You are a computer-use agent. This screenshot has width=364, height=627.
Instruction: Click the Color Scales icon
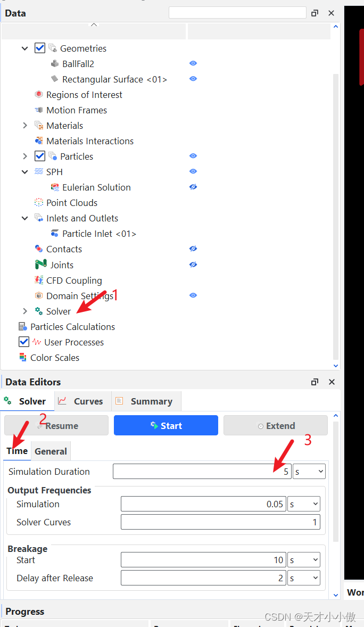pyautogui.click(x=23, y=357)
